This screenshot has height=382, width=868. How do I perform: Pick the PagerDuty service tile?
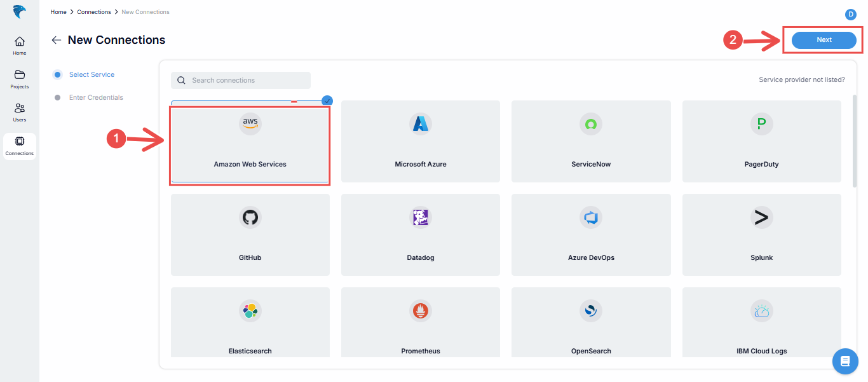[x=761, y=141]
